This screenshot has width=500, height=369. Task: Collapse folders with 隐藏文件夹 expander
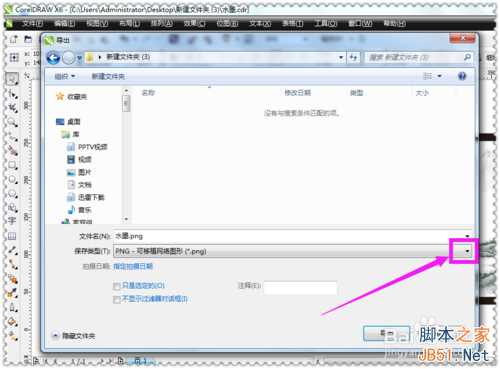(55, 335)
